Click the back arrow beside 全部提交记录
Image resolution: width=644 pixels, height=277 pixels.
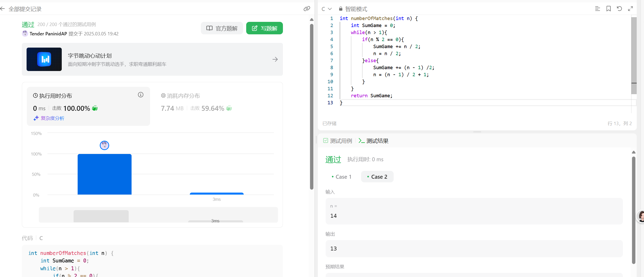click(x=3, y=9)
